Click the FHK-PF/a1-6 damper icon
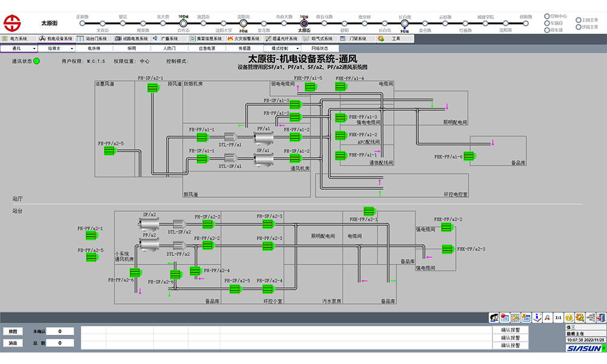Screen dimensions: 607x364 click(469, 157)
